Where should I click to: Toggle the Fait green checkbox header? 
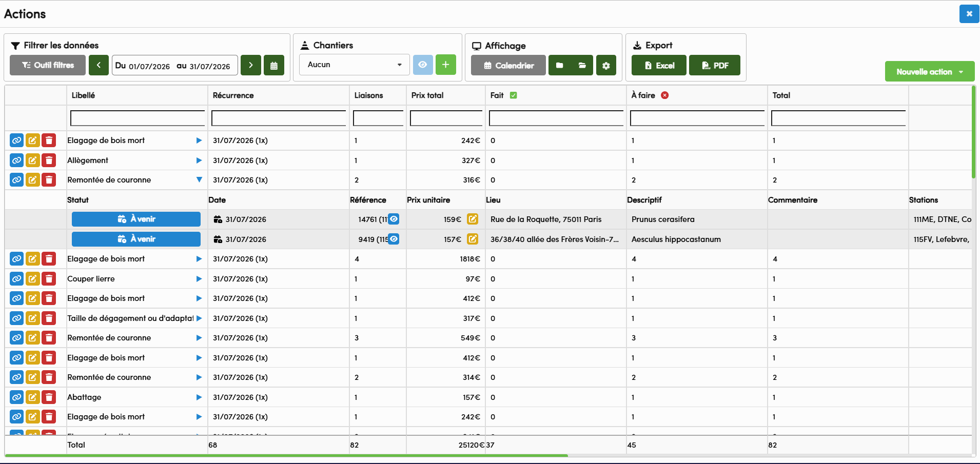514,95
